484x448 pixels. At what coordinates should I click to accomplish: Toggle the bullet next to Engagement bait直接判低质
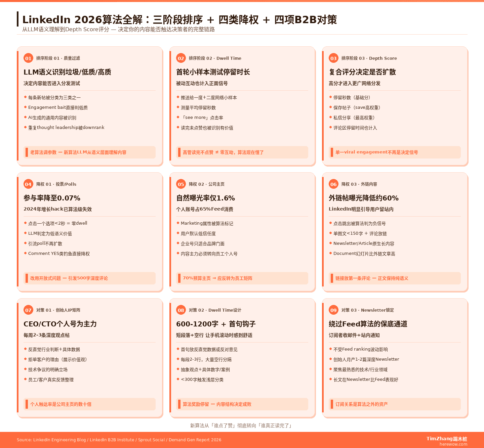pyautogui.click(x=25, y=107)
